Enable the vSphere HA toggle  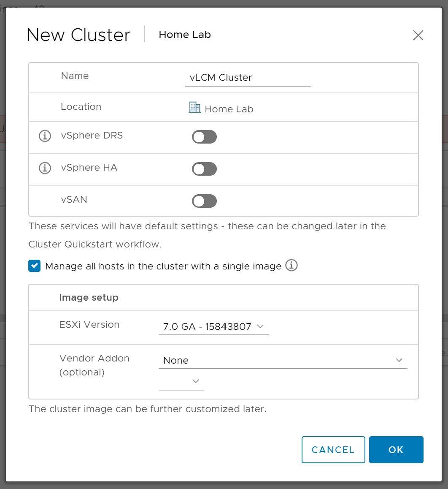pos(204,169)
